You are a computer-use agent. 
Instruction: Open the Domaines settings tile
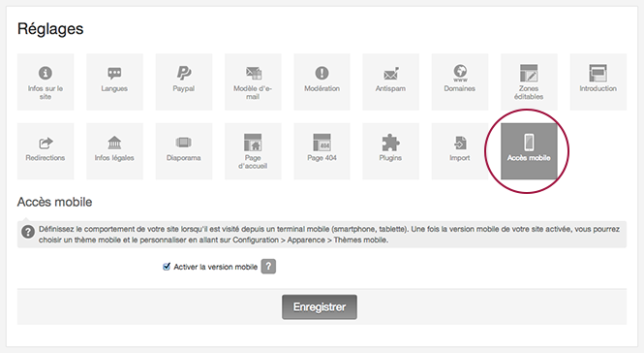[460, 81]
